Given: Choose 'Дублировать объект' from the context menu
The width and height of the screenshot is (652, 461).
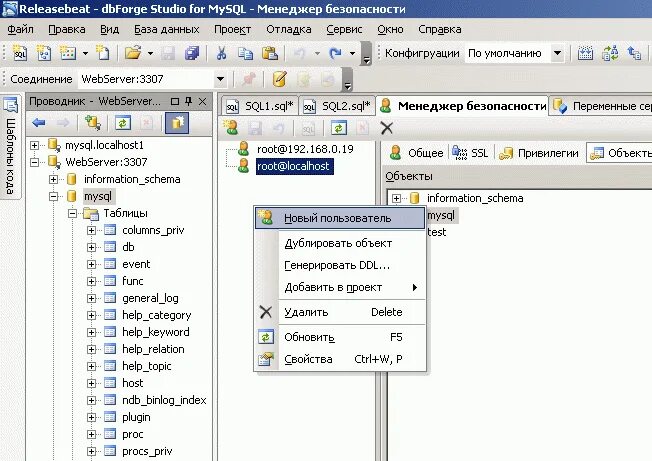Looking at the screenshot, I should (x=340, y=243).
